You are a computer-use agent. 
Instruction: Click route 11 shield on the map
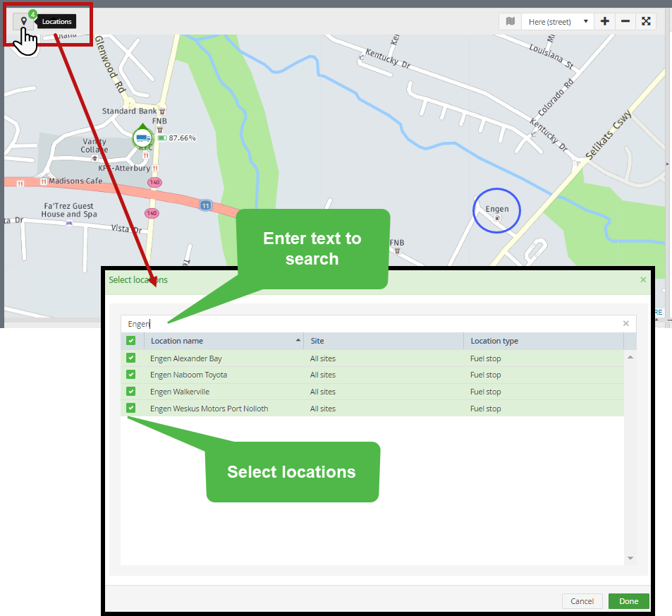point(206,205)
